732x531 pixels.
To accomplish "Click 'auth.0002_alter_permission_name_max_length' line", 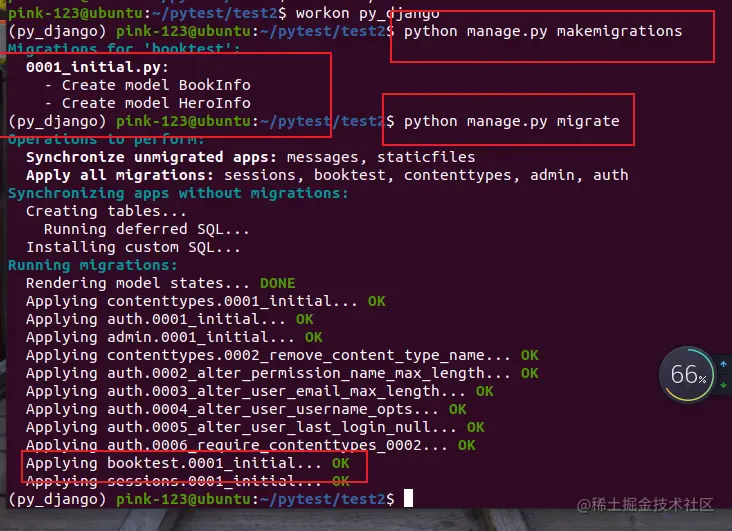I will [282, 373].
